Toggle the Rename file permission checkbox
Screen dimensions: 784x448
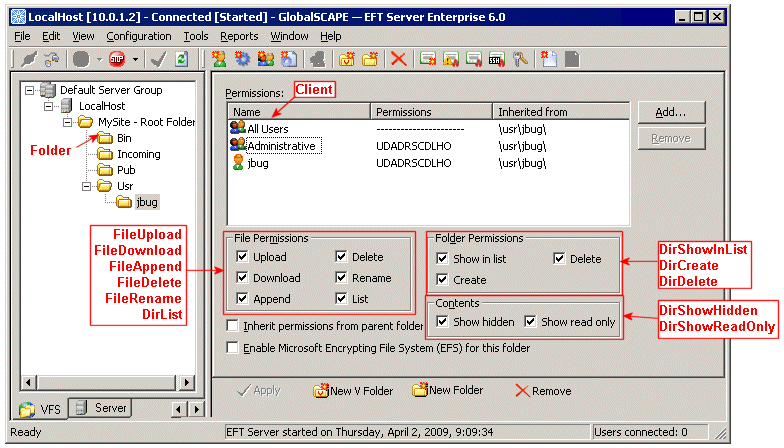[342, 278]
